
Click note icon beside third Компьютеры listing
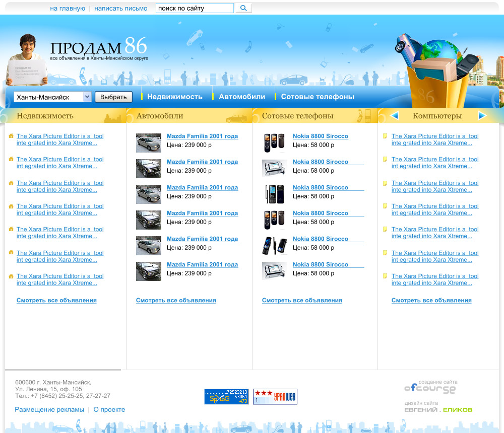(385, 183)
